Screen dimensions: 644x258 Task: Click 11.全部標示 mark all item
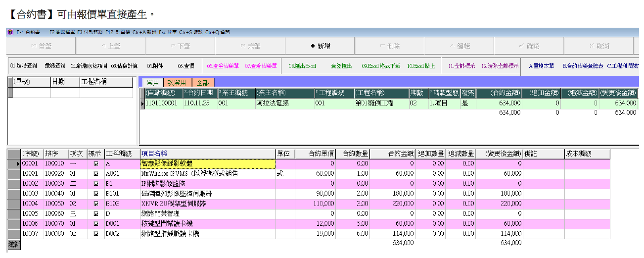[x=462, y=65]
